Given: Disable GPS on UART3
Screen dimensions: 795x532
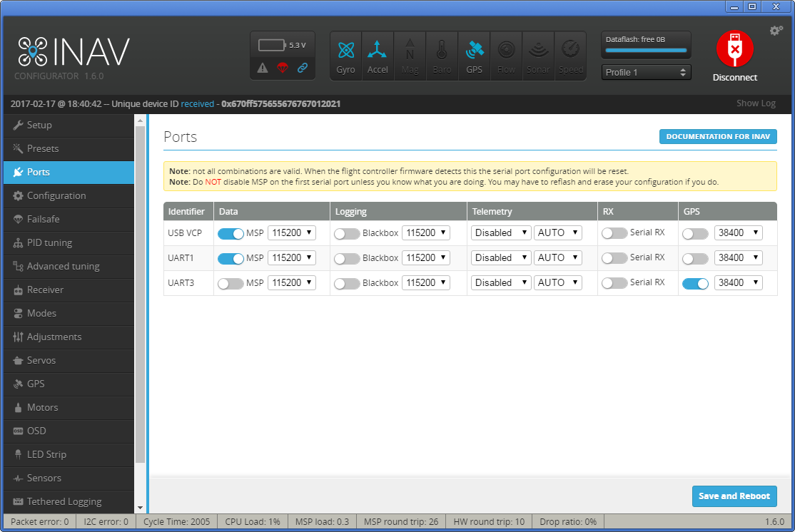Looking at the screenshot, I should [x=695, y=283].
